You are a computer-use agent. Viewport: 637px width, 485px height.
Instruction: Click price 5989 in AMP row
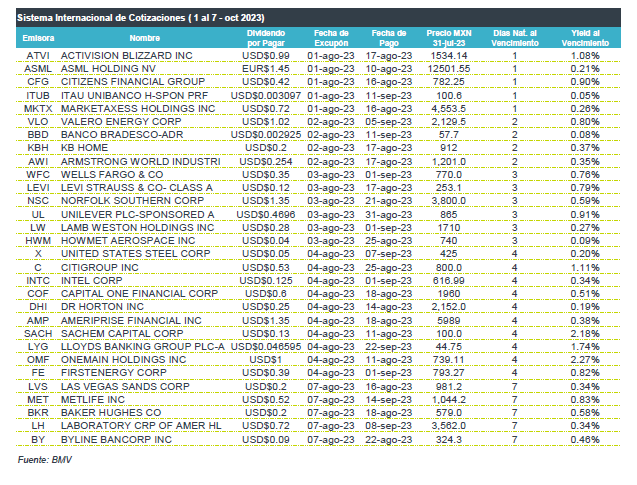[x=448, y=321]
